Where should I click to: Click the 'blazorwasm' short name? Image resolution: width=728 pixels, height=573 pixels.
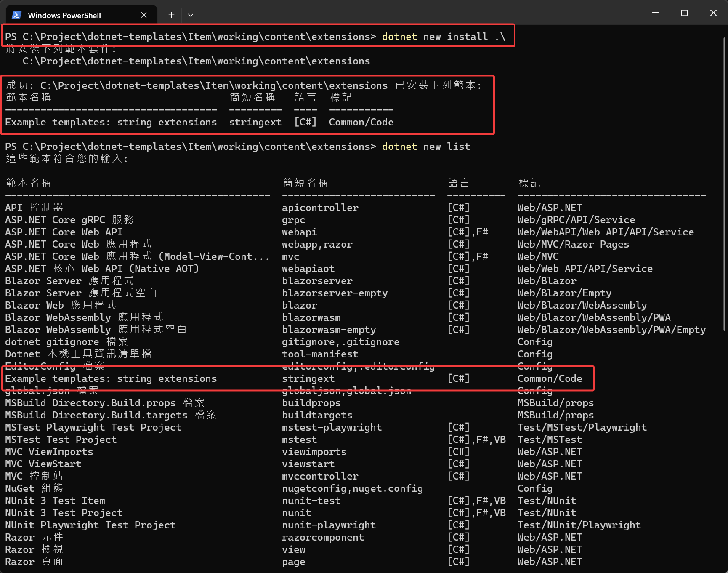[x=311, y=317]
